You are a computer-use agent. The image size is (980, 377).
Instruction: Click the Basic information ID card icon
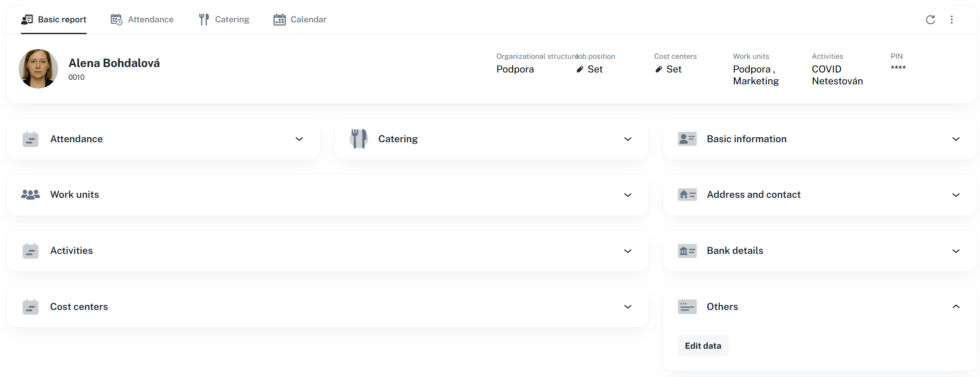pos(687,139)
